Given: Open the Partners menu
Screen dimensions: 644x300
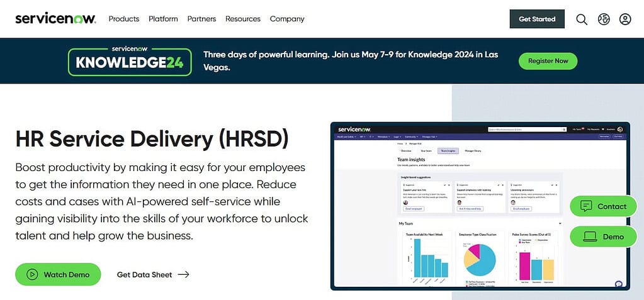Looking at the screenshot, I should (x=201, y=19).
